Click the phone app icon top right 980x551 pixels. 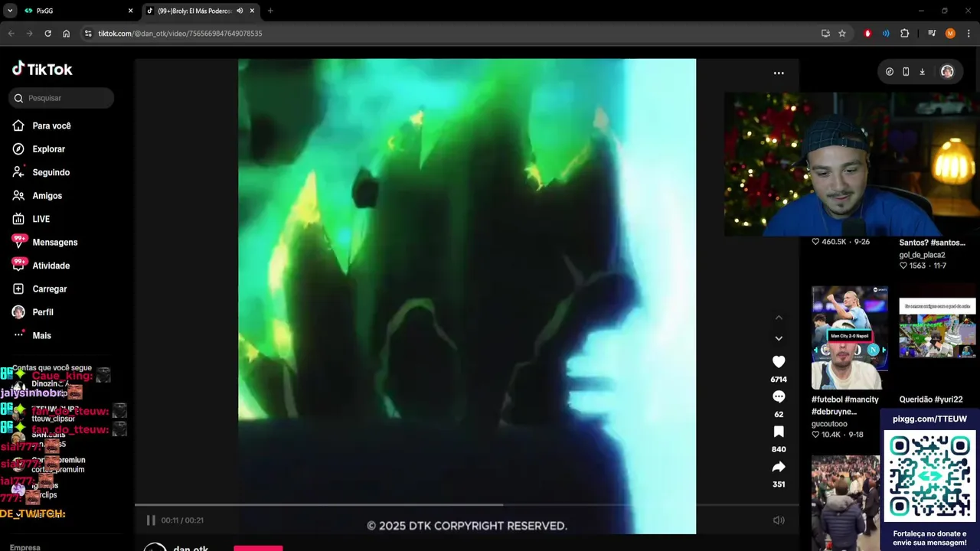pyautogui.click(x=906, y=72)
